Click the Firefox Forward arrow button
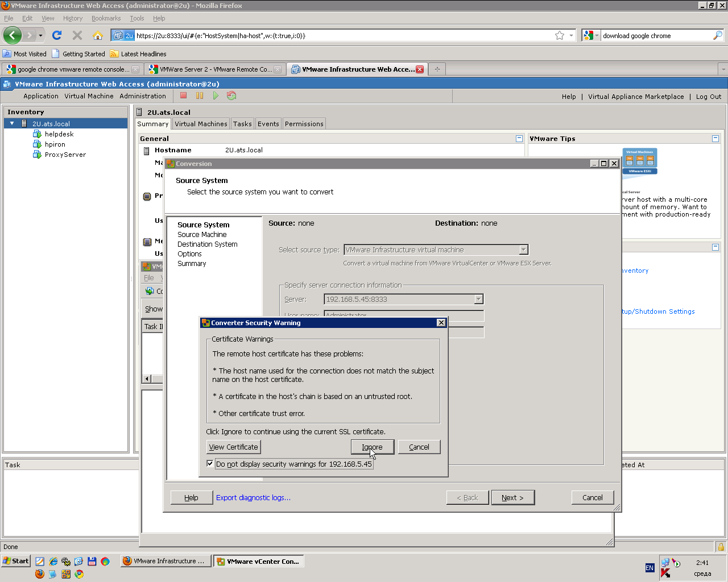The width and height of the screenshot is (728, 582). (30, 35)
